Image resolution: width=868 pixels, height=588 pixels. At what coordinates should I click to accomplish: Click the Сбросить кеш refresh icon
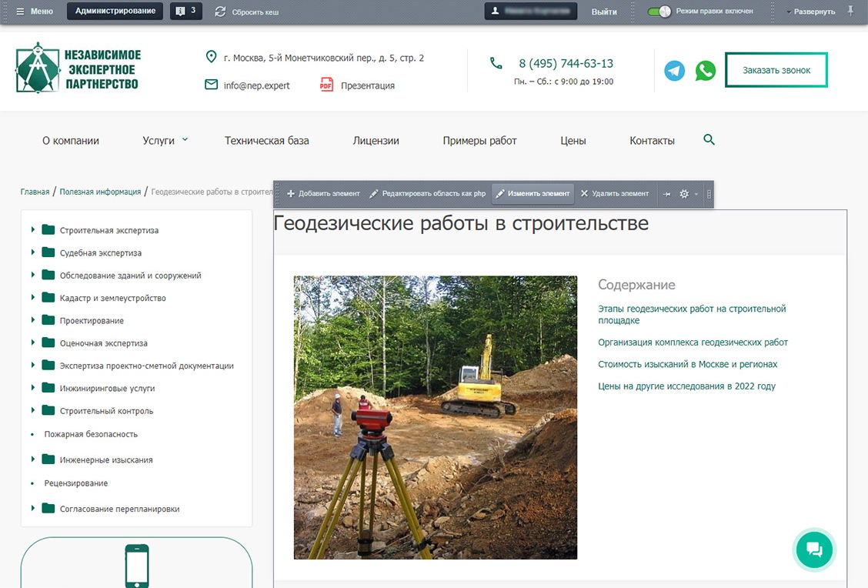tap(221, 12)
